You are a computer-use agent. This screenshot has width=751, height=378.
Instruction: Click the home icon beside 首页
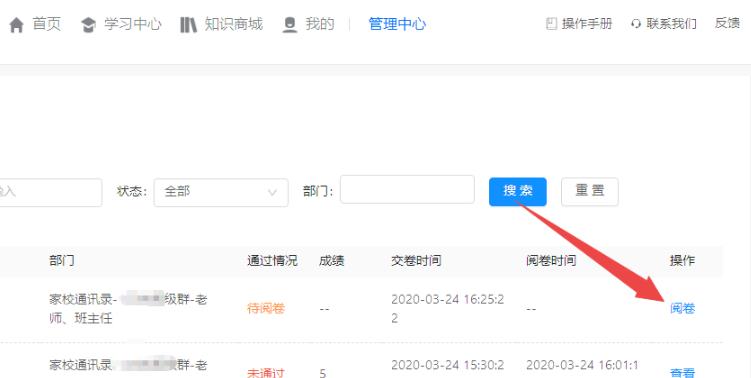[16, 24]
